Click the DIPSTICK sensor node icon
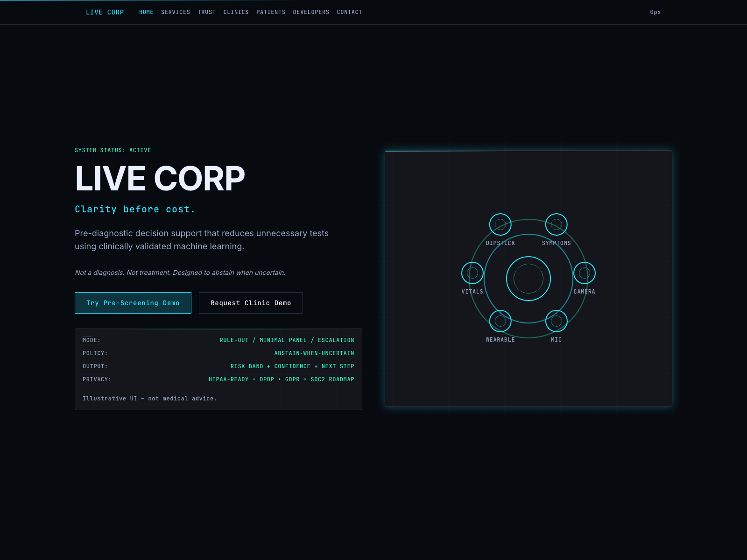 500,224
